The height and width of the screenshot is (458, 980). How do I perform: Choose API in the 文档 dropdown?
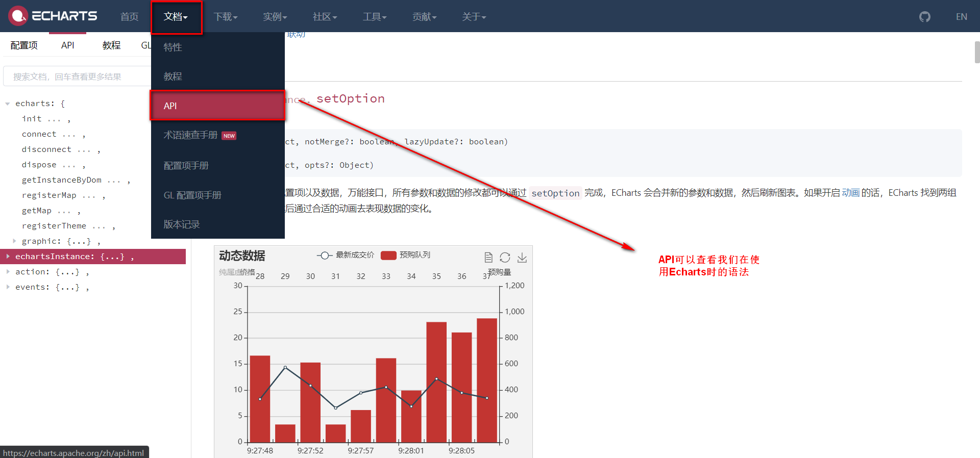point(218,106)
